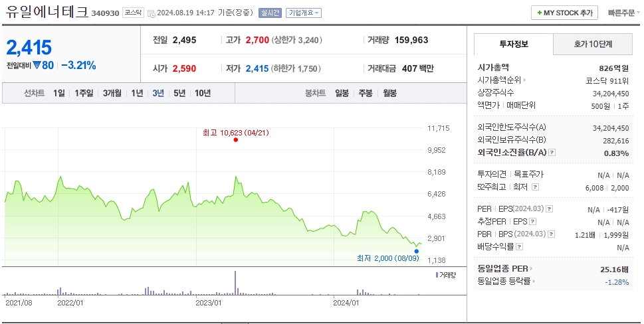644x324 pixels.
Task: Click the PBR BPS help question icon
Action: [552, 234]
